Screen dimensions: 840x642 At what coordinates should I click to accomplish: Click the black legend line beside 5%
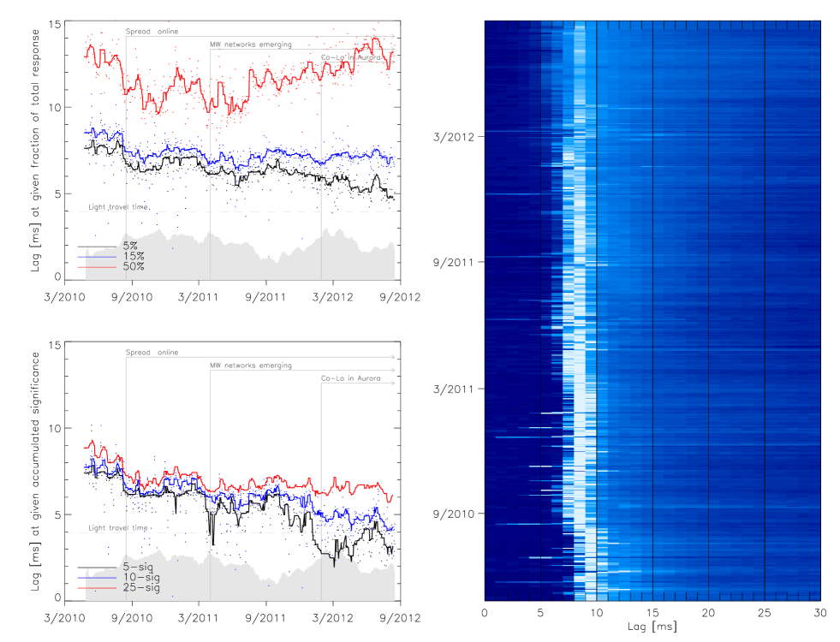tap(97, 247)
